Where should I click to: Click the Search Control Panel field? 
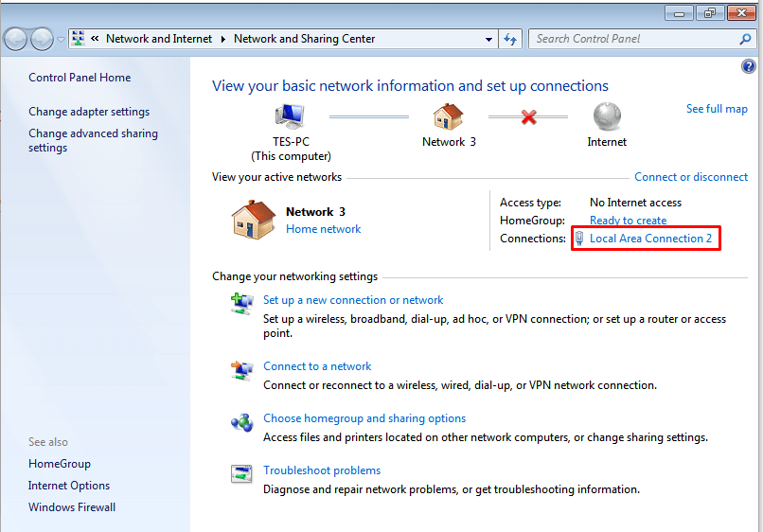click(632, 39)
